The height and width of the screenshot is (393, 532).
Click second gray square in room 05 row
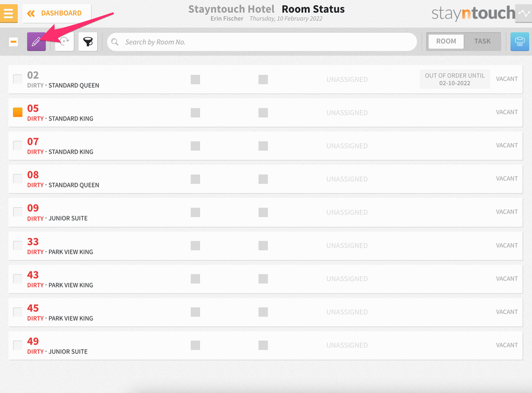263,113
